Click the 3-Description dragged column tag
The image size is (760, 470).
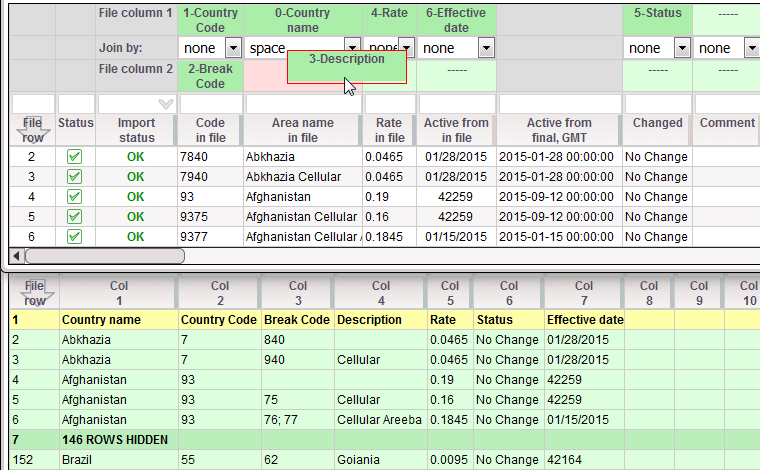click(x=347, y=66)
